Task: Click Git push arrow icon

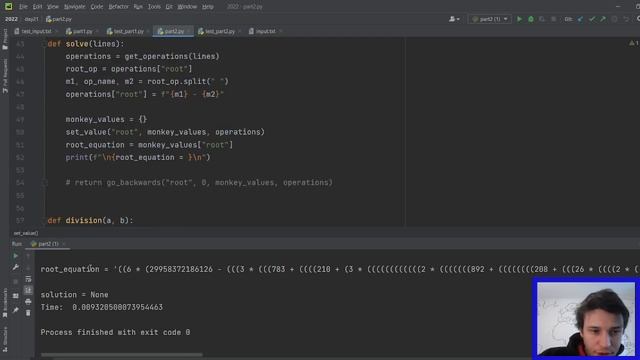Action: pos(603,19)
